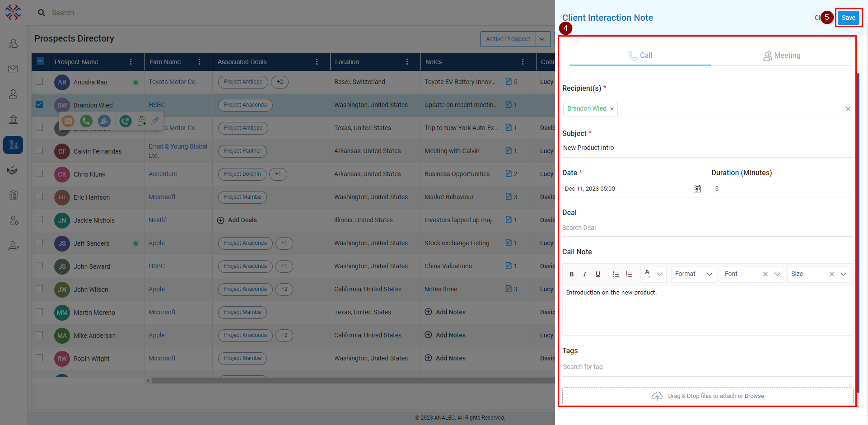Clear all recipients with the X

point(848,109)
